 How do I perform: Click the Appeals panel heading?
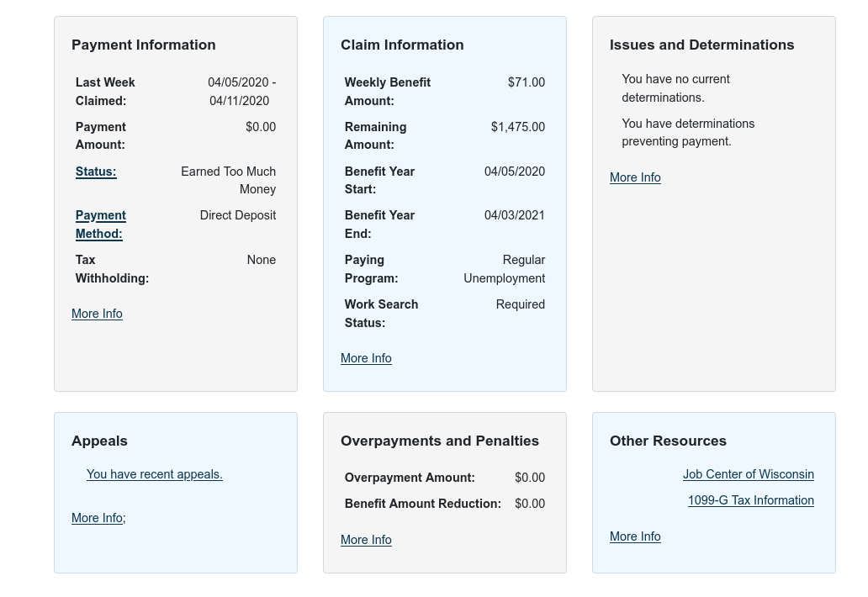click(99, 441)
